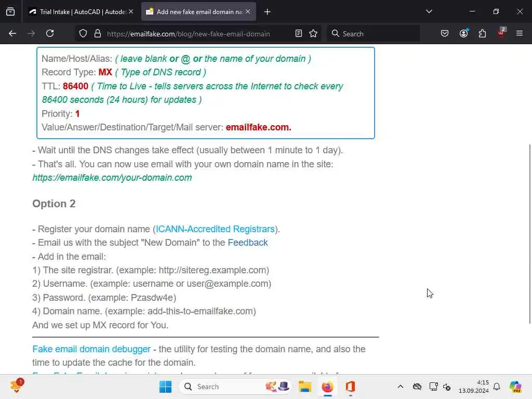Screen dimensions: 532x399
Task: Open the emailfake.com/your-domain.com link
Action: (112, 178)
